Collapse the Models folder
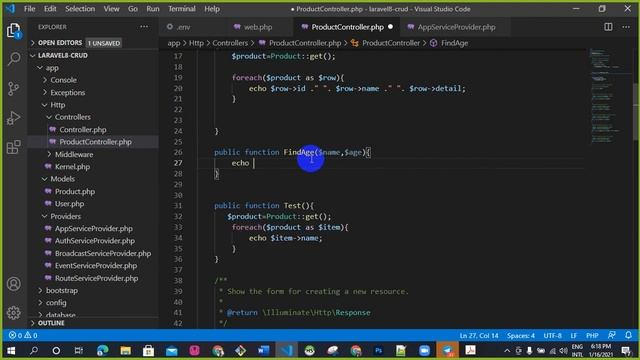Image resolution: width=640 pixels, height=360 pixels. click(93, 179)
